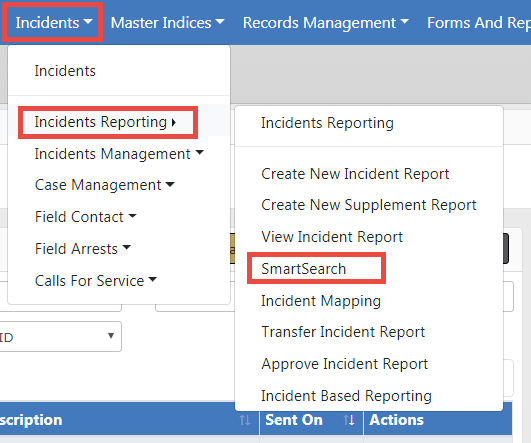Select Incidents entry in the dropdown

tap(65, 71)
